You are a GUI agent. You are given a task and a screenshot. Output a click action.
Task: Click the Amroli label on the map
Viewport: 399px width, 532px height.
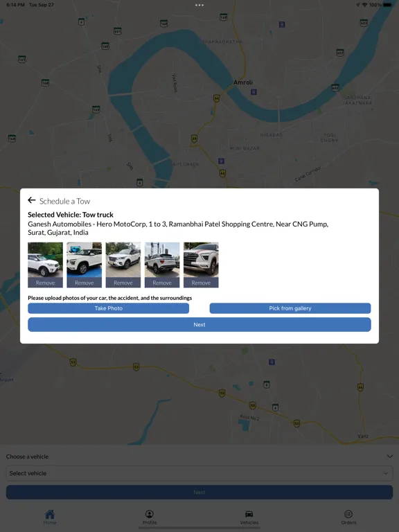click(x=243, y=82)
